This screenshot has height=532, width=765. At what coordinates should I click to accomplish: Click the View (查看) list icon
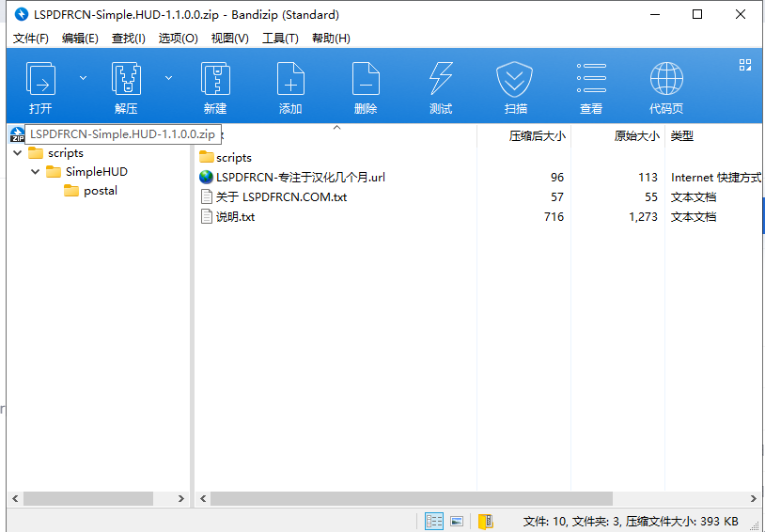click(x=591, y=78)
